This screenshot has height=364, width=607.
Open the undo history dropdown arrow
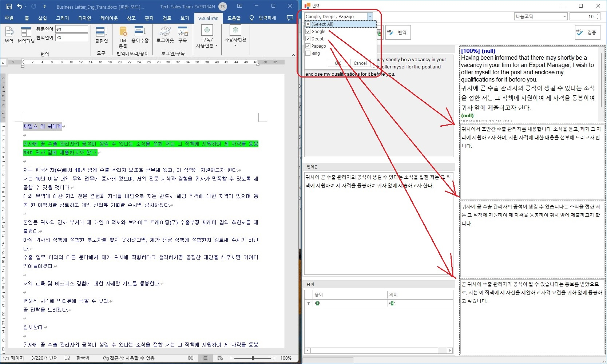(26, 7)
